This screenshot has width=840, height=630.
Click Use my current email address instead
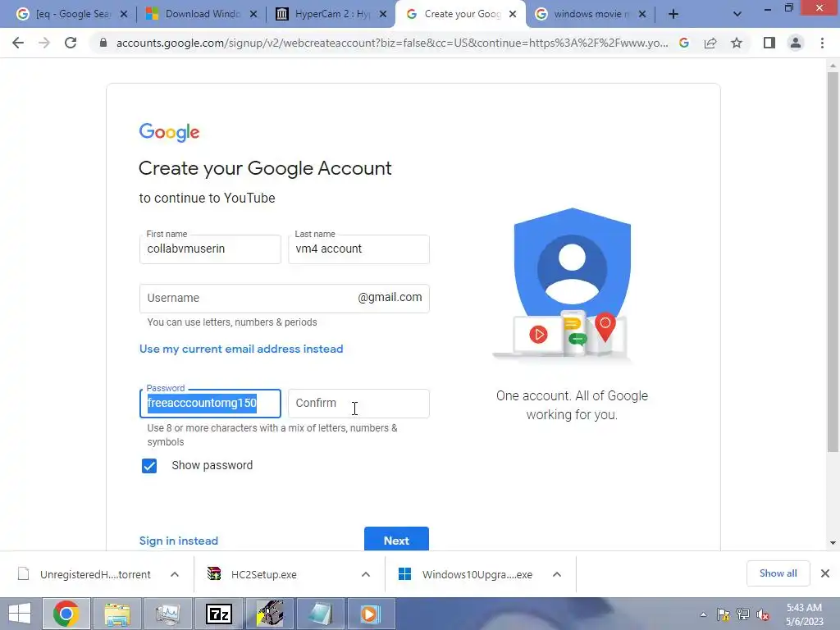[241, 349]
